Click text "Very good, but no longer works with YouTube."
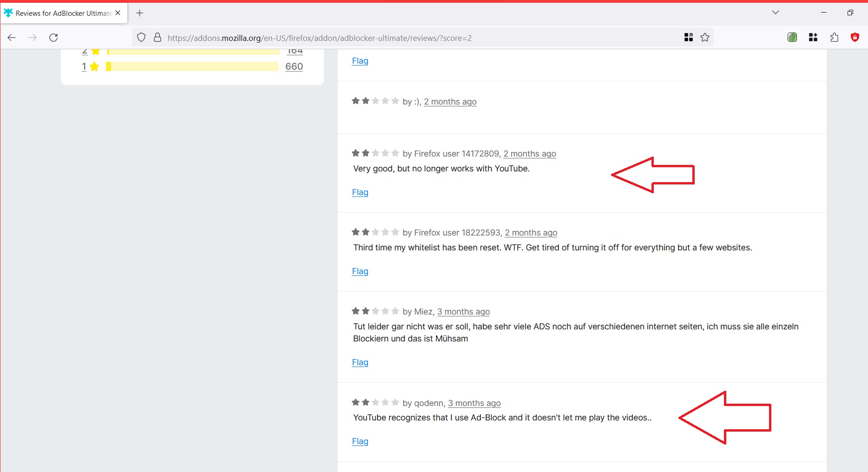 [441, 169]
